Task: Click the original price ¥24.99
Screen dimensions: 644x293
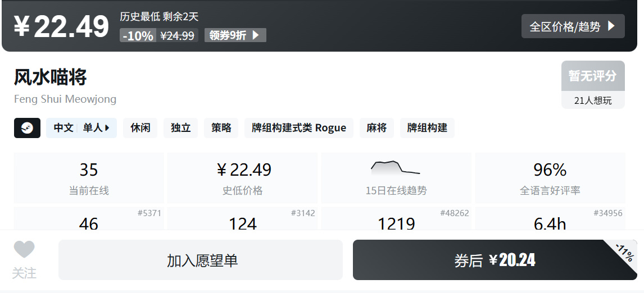Action: [x=177, y=35]
